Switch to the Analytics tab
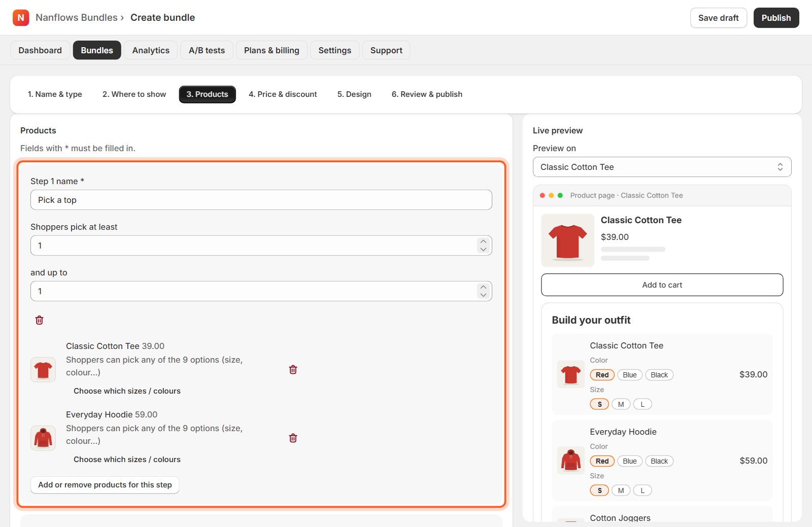 point(151,50)
